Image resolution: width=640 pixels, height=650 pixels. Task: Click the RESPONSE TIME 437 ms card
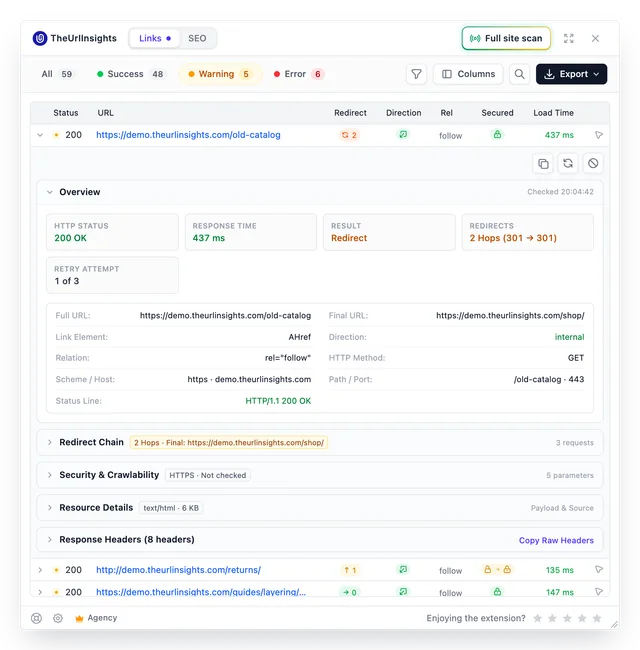click(x=251, y=232)
